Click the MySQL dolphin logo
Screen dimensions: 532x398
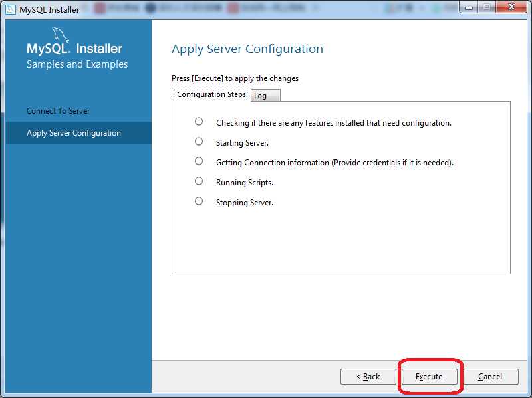(x=61, y=35)
